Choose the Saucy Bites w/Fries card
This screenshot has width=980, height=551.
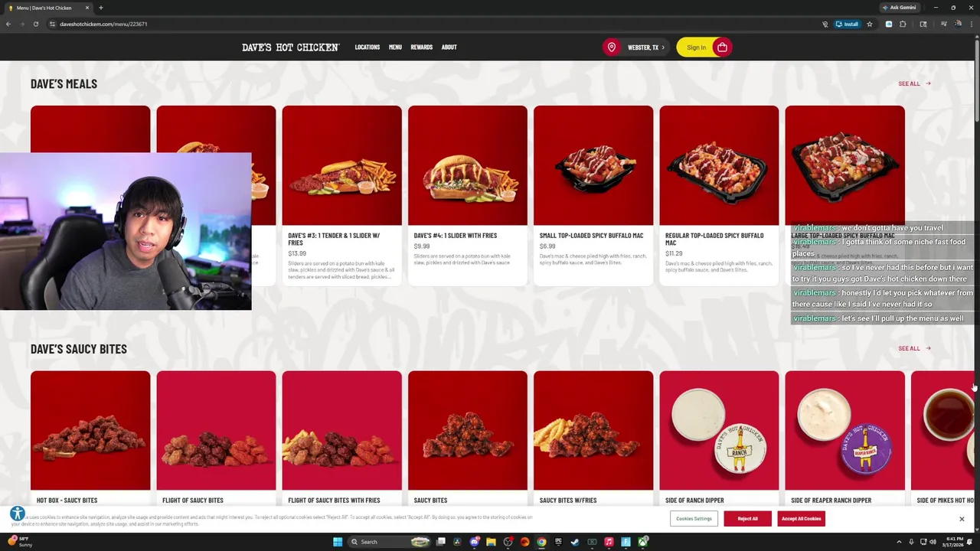(x=593, y=439)
